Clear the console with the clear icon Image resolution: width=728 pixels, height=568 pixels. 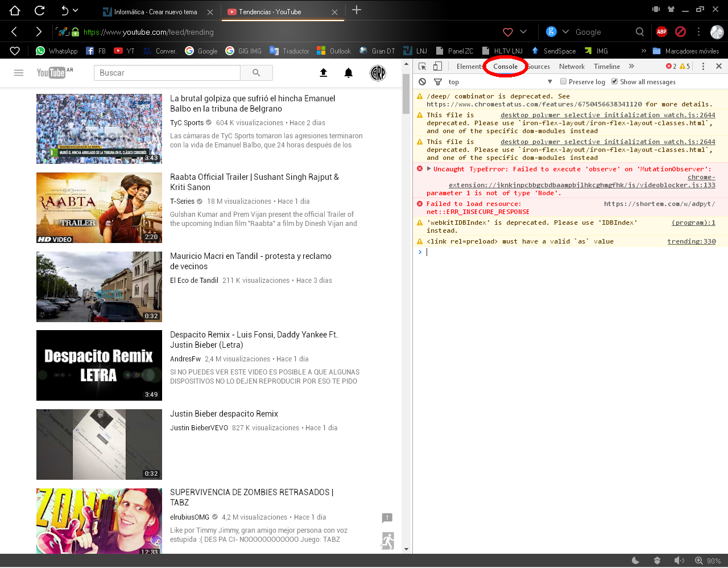coord(422,82)
